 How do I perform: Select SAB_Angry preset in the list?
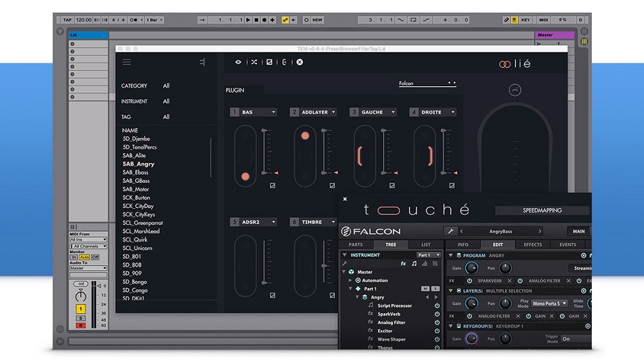click(138, 164)
